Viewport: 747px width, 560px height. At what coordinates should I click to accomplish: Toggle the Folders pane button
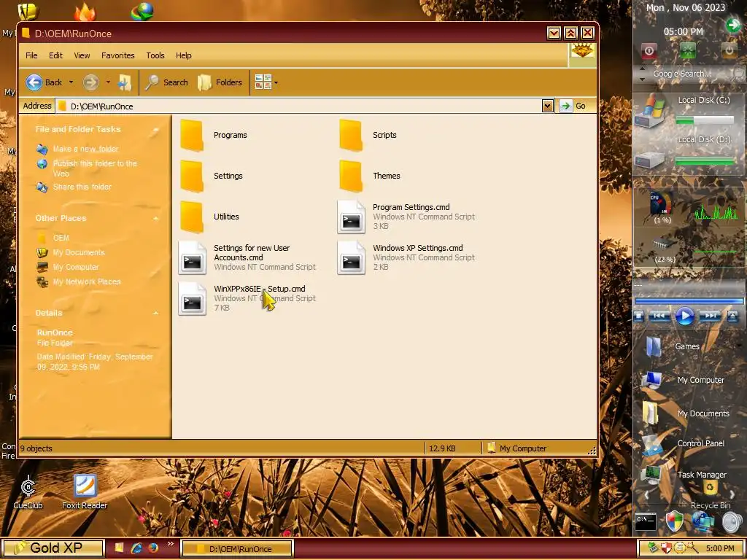pos(220,82)
